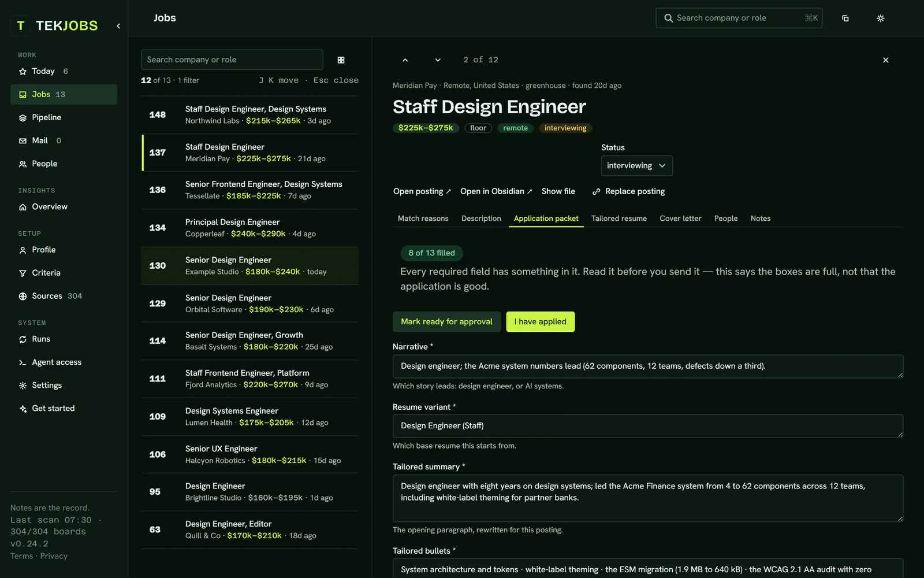Go to the People page
The image size is (924, 578).
click(64, 164)
